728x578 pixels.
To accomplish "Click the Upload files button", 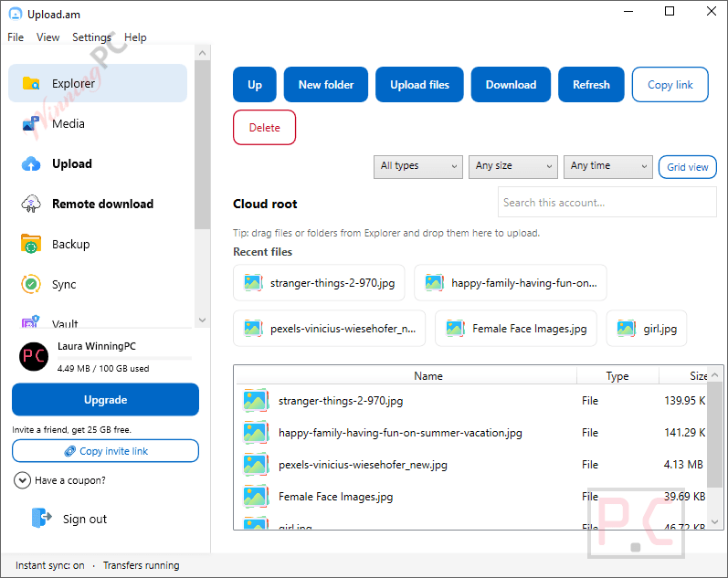I will click(x=419, y=85).
